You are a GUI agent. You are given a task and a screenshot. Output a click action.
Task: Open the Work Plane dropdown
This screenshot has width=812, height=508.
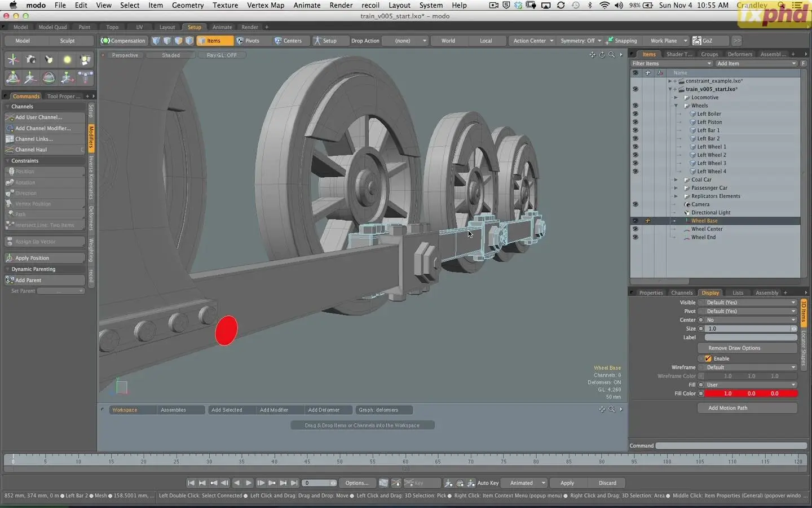668,41
